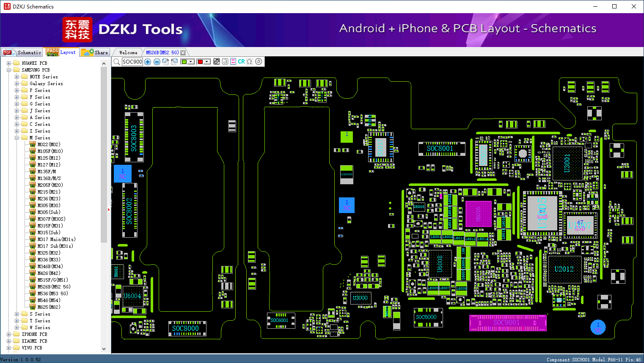Click the component search input field
The image size is (644, 363).
click(x=132, y=62)
